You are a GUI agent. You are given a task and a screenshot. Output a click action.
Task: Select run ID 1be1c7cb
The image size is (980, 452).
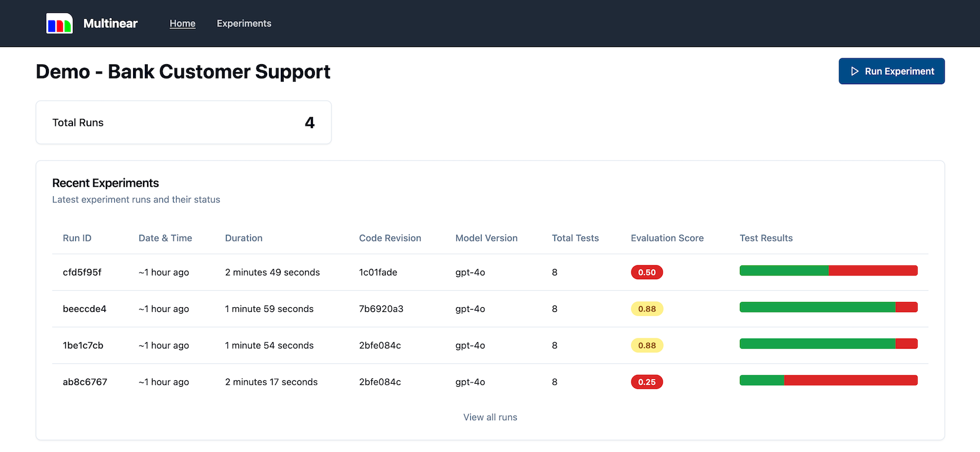coord(83,345)
